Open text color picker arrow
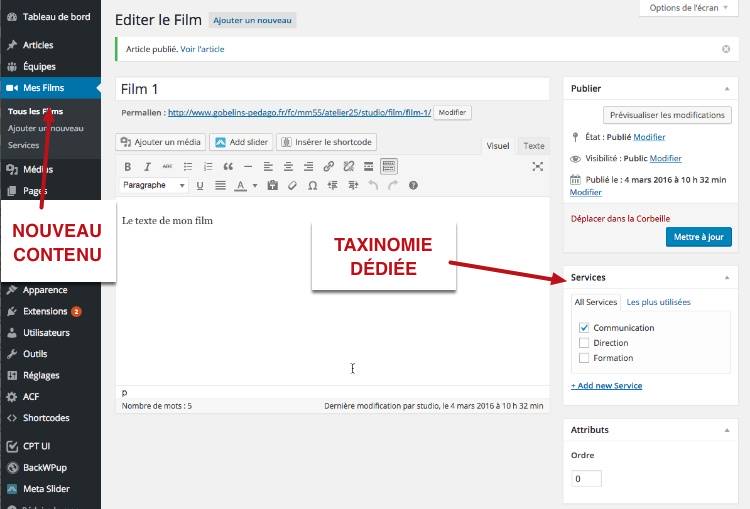This screenshot has width=750, height=509. (x=255, y=185)
